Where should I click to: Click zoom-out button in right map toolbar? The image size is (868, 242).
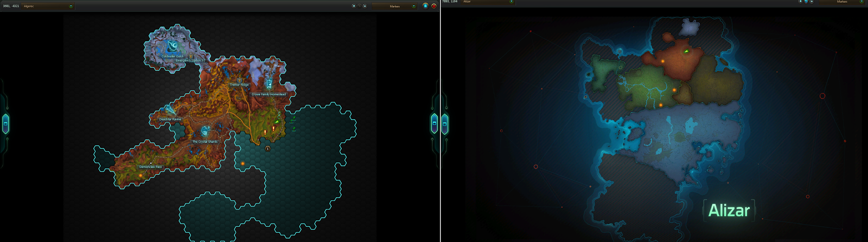point(812,2)
